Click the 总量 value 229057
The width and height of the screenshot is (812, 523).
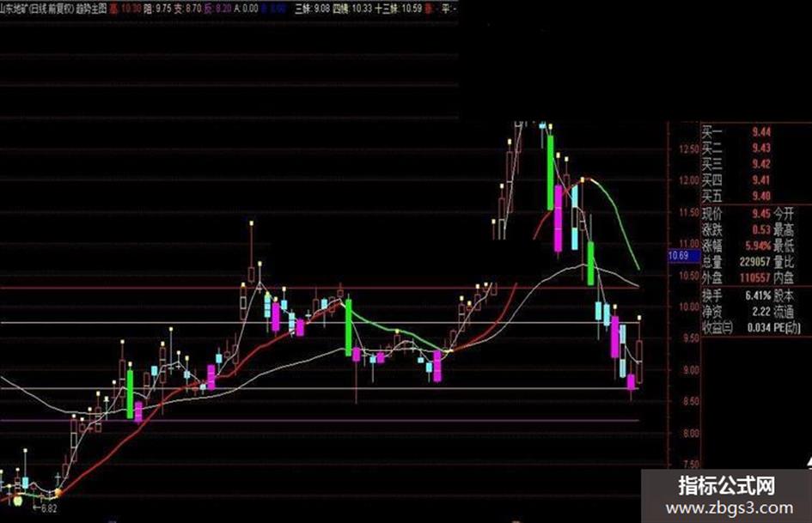(x=755, y=262)
